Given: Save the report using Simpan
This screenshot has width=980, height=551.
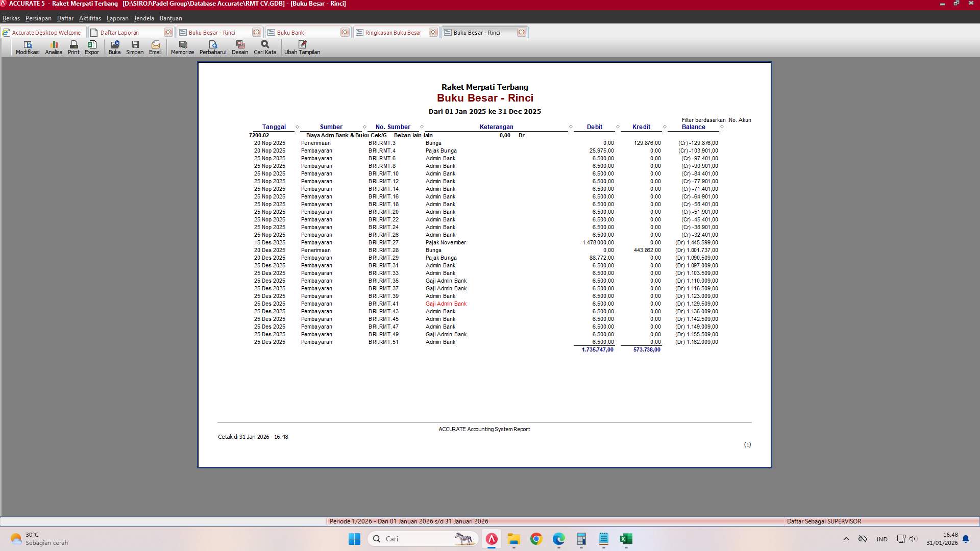Looking at the screenshot, I should (x=135, y=47).
